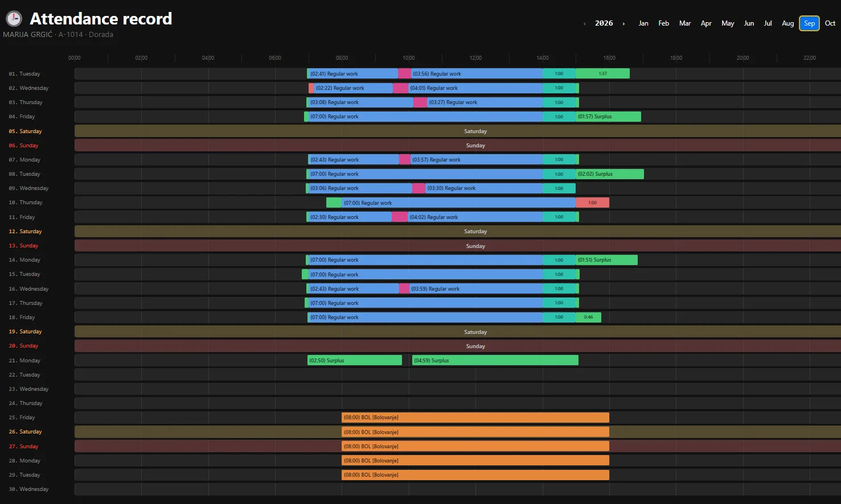Screen dimensions: 841x504
Task: Click the year 2026 label
Action: coord(604,23)
